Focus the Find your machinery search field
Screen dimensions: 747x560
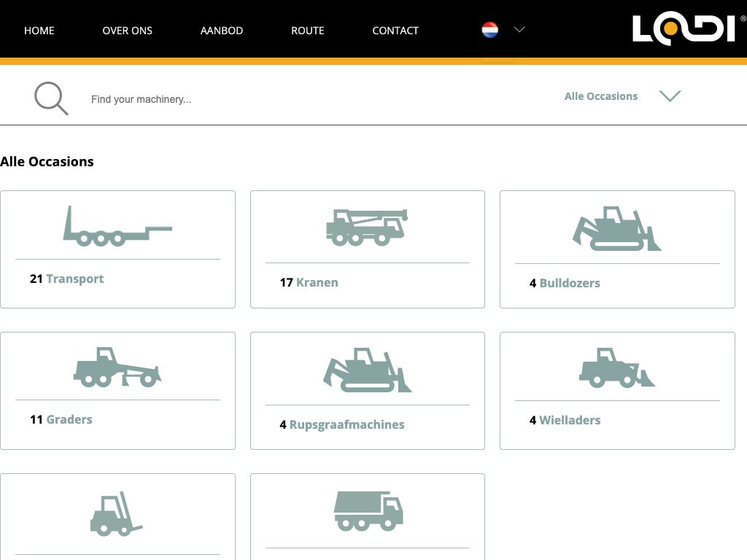click(292, 99)
